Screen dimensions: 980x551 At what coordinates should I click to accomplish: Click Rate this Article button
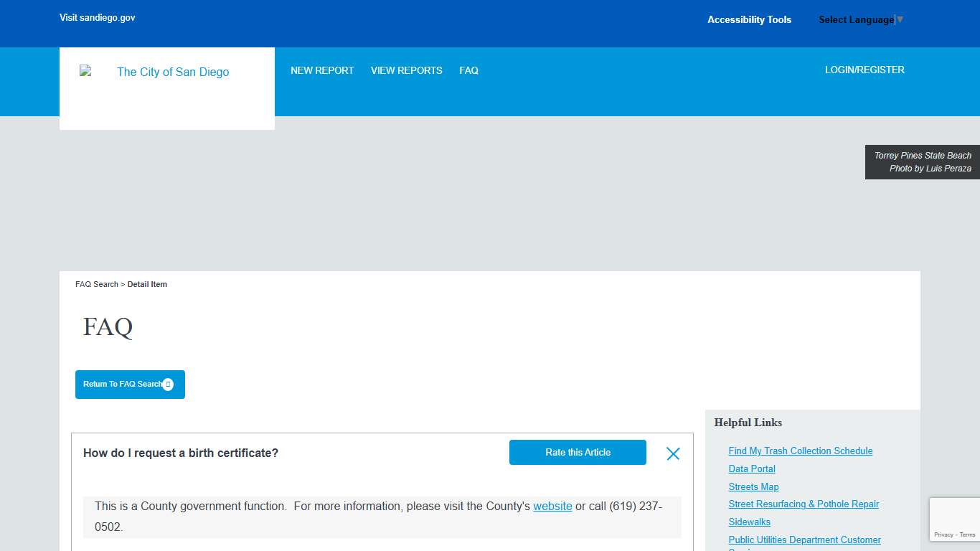(578, 453)
